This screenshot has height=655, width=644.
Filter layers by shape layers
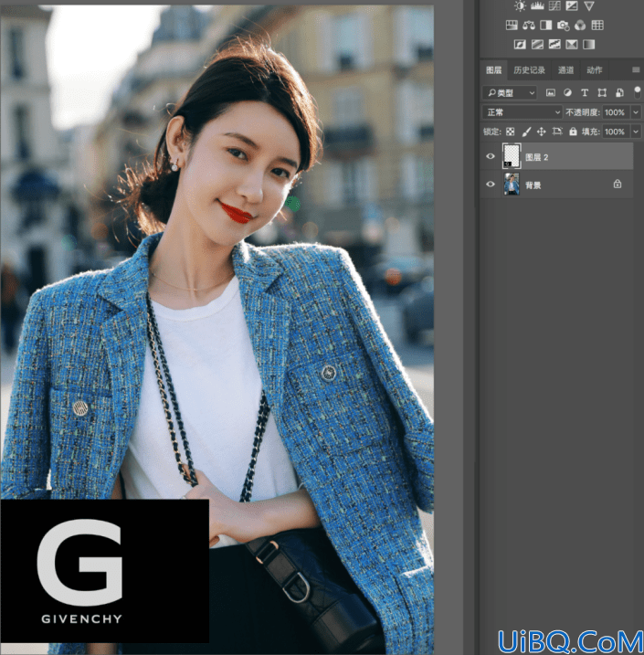pos(602,93)
